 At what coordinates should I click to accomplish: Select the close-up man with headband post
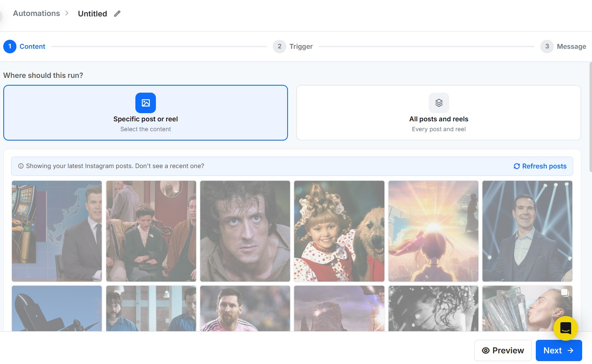[x=245, y=231]
